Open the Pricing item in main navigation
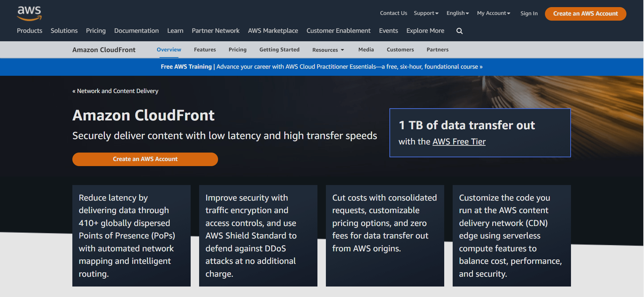 (x=96, y=31)
